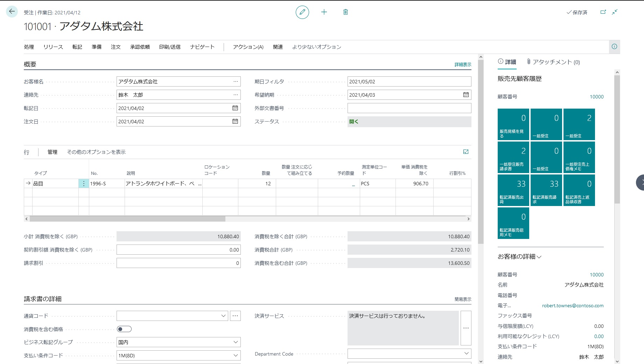Collapse the page with the double-arrow icon
This screenshot has width=644, height=364.
point(615,12)
